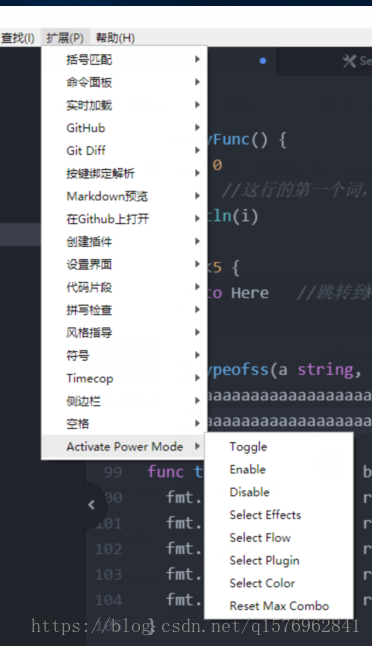This screenshot has width=372, height=646.
Task: Open the 命令面板 submenu
Action: point(124,82)
